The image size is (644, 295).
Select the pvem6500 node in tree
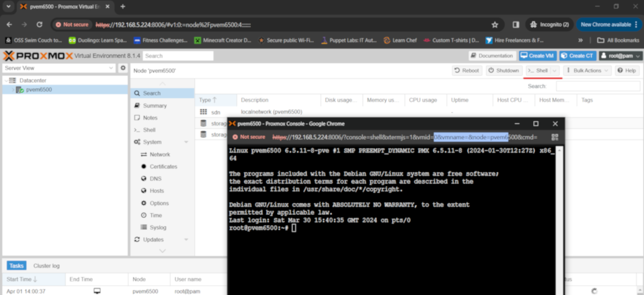point(38,89)
